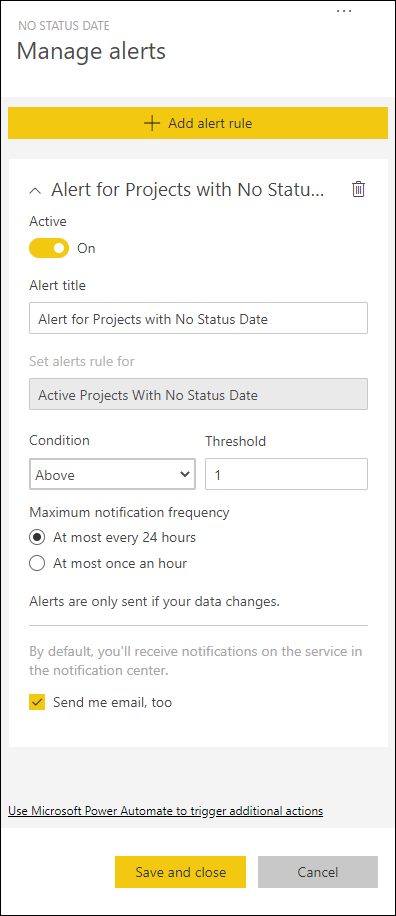This screenshot has height=916, width=396.
Task: Click the Save and close button
Action: [180, 872]
